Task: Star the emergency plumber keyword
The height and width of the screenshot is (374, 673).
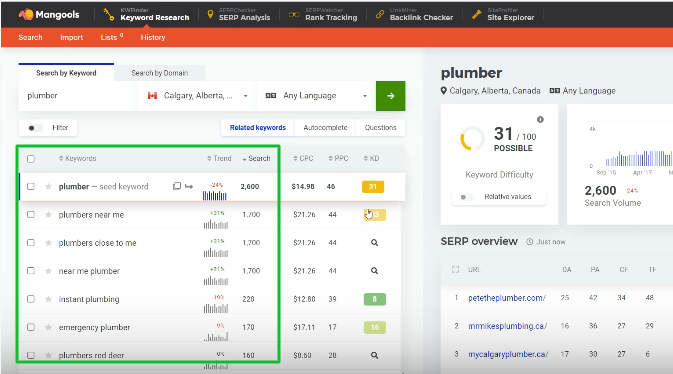Action: [x=49, y=327]
